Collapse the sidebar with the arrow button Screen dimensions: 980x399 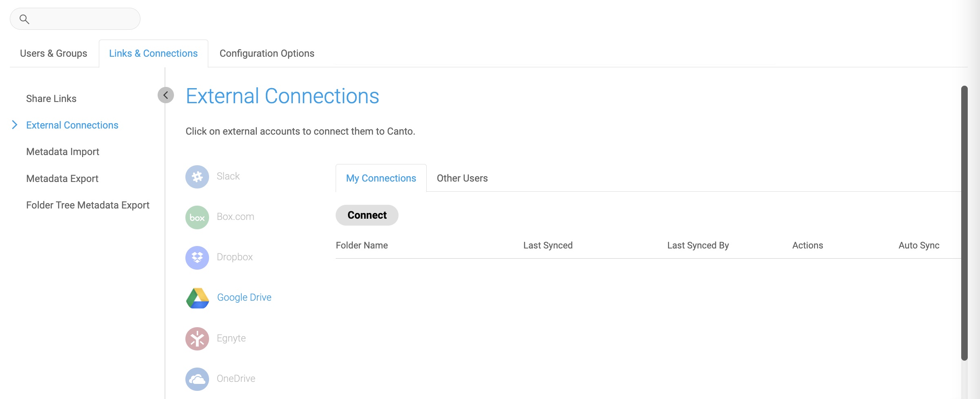pos(166,95)
